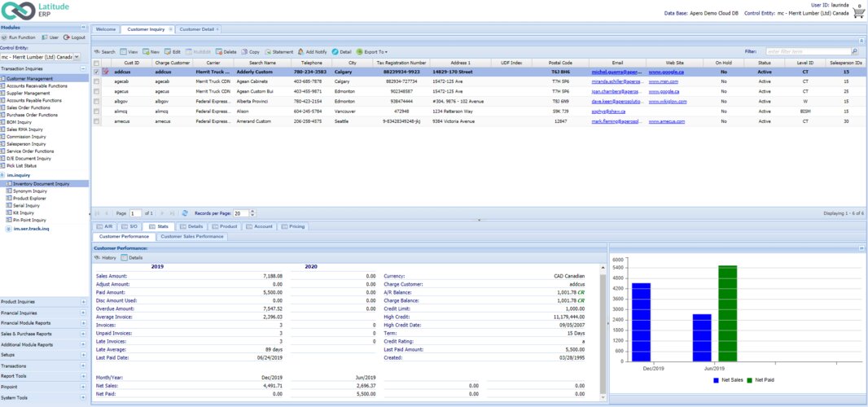This screenshot has height=407, width=868.
Task: Click the History icon in Customer Performance
Action: (97, 257)
